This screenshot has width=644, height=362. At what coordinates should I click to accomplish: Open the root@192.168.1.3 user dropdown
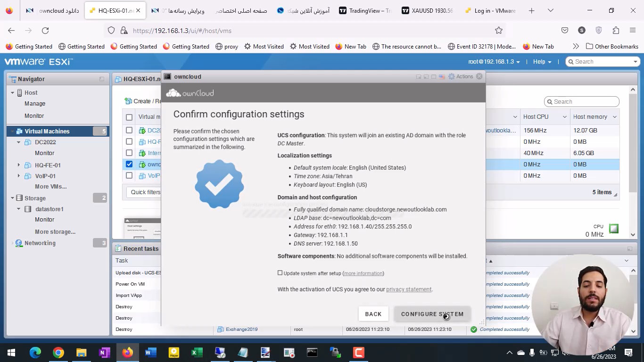tap(494, 62)
